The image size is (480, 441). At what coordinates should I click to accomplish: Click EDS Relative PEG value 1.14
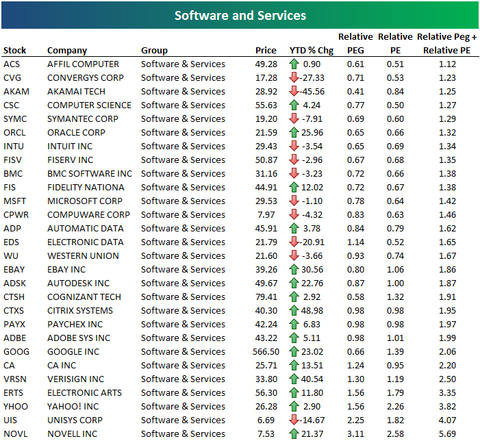[x=355, y=242]
